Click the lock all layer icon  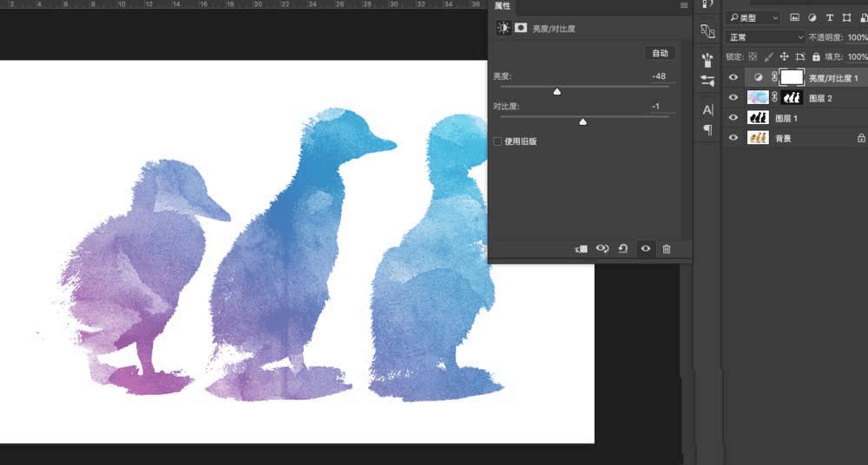tap(814, 57)
